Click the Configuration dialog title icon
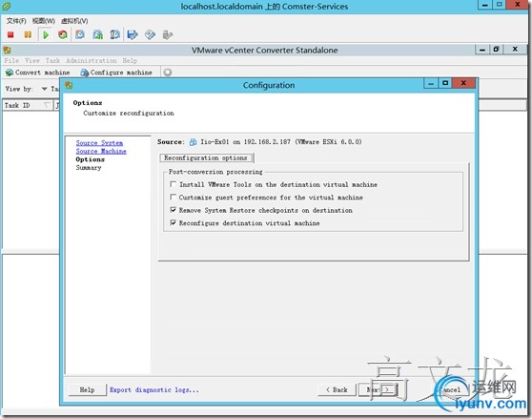This screenshot has height=419, width=532. tap(69, 85)
